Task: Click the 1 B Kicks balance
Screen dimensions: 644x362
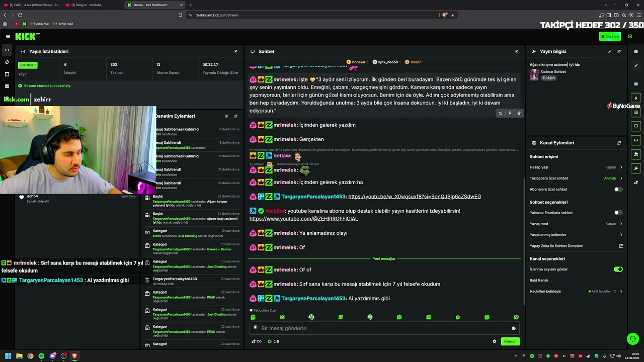Action: (274, 341)
